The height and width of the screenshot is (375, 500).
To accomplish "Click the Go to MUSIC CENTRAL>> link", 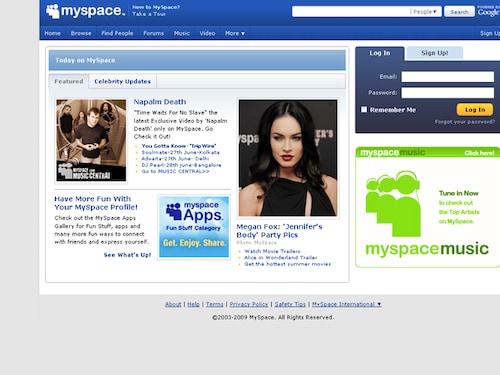I will click(176, 171).
